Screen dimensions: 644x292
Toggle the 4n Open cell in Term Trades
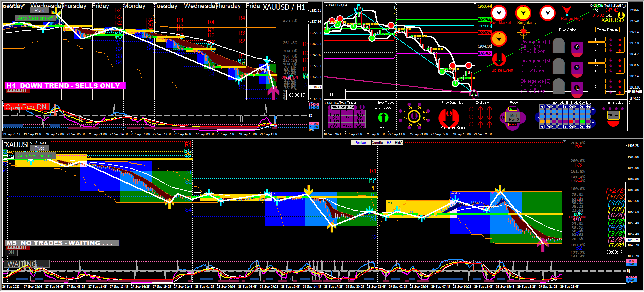point(347,113)
